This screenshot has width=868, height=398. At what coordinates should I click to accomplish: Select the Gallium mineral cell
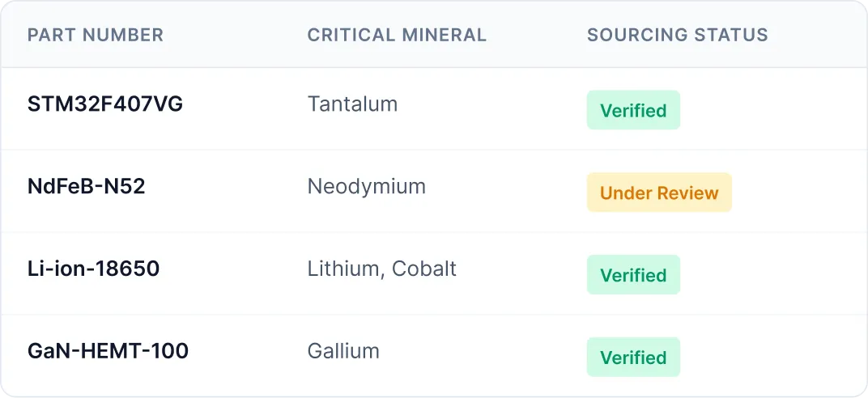[x=343, y=352]
